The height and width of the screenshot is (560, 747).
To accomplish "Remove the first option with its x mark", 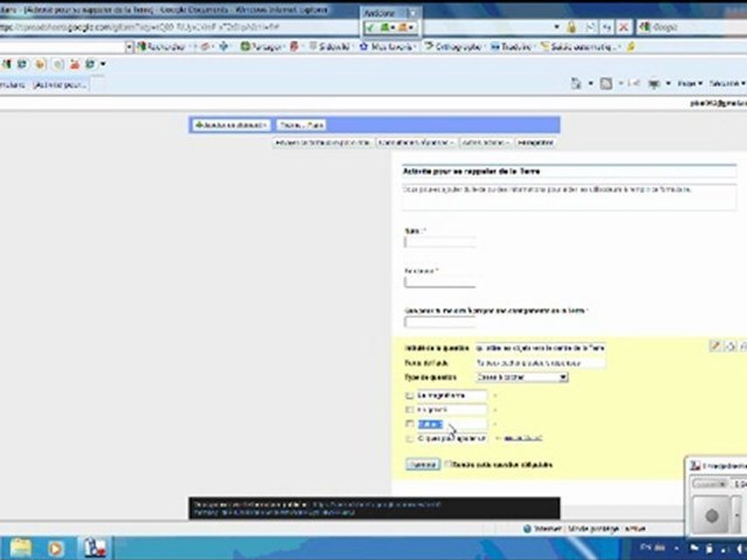I will 495,395.
